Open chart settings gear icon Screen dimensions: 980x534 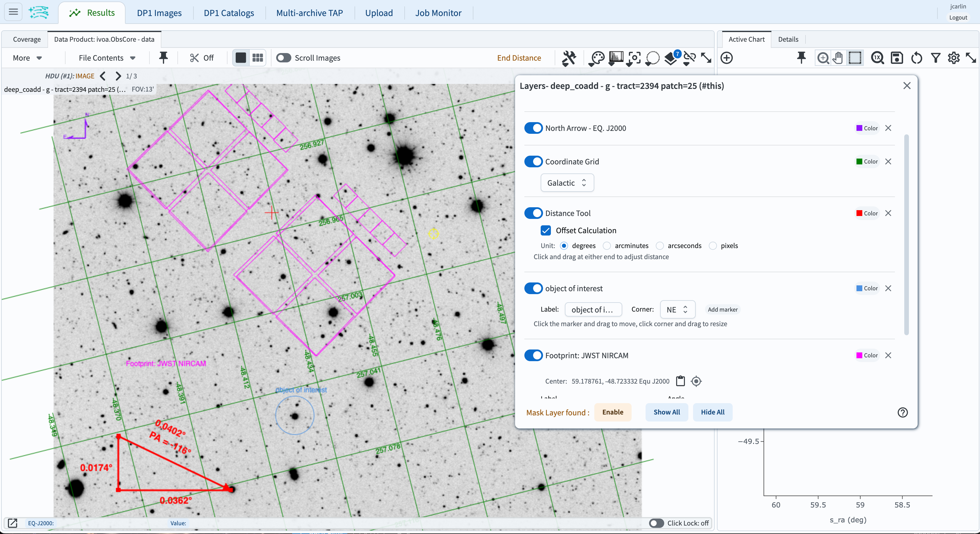coord(954,58)
